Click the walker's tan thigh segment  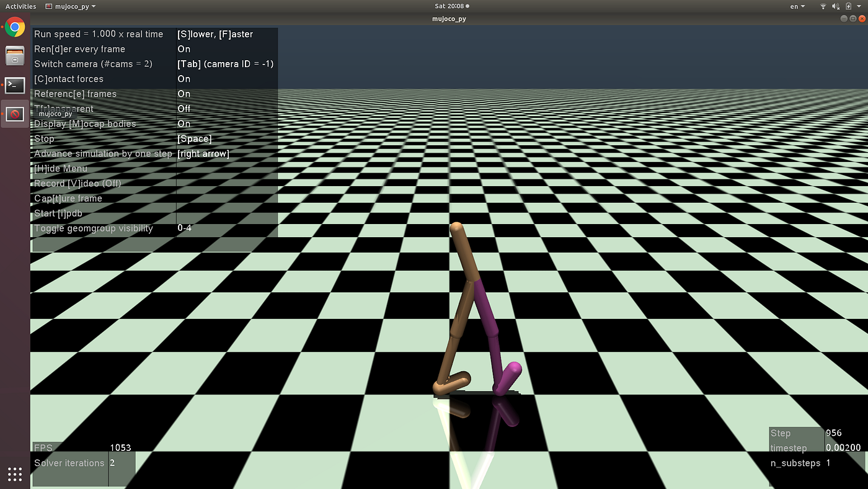pyautogui.click(x=464, y=308)
